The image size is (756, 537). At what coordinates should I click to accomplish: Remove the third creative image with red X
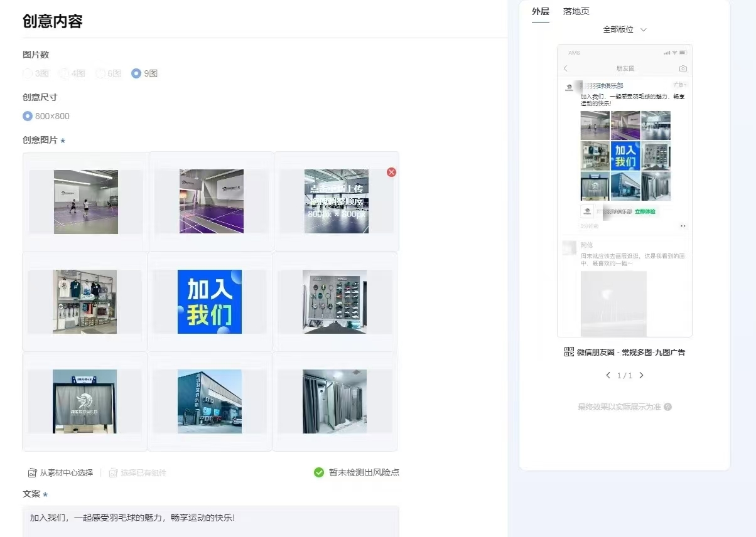pyautogui.click(x=392, y=172)
